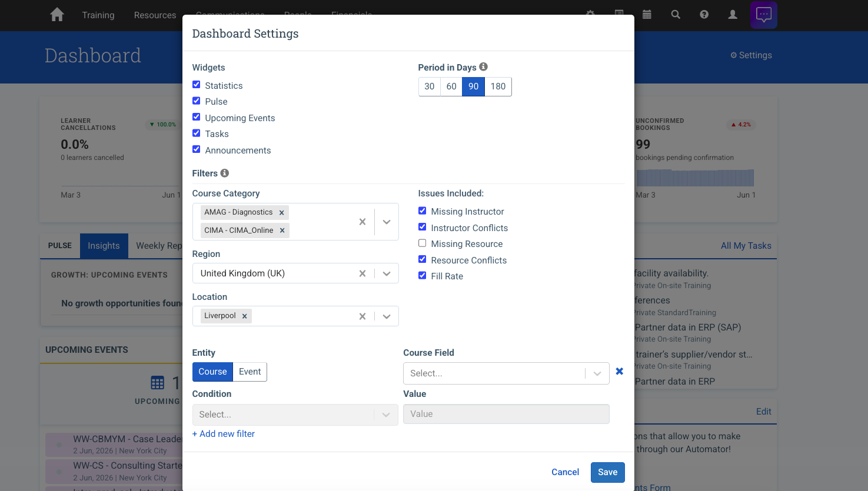Viewport: 868px width, 491px height.
Task: Open the Course Field select
Action: (506, 373)
